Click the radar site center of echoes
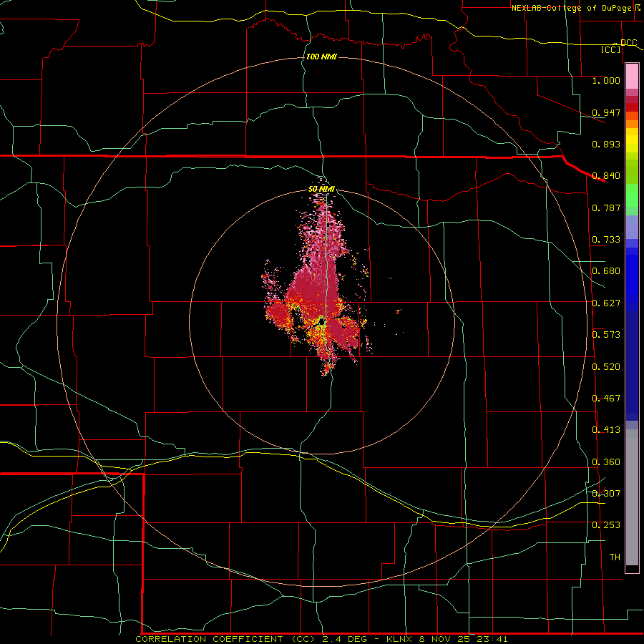This screenshot has height=644, width=644. click(321, 321)
